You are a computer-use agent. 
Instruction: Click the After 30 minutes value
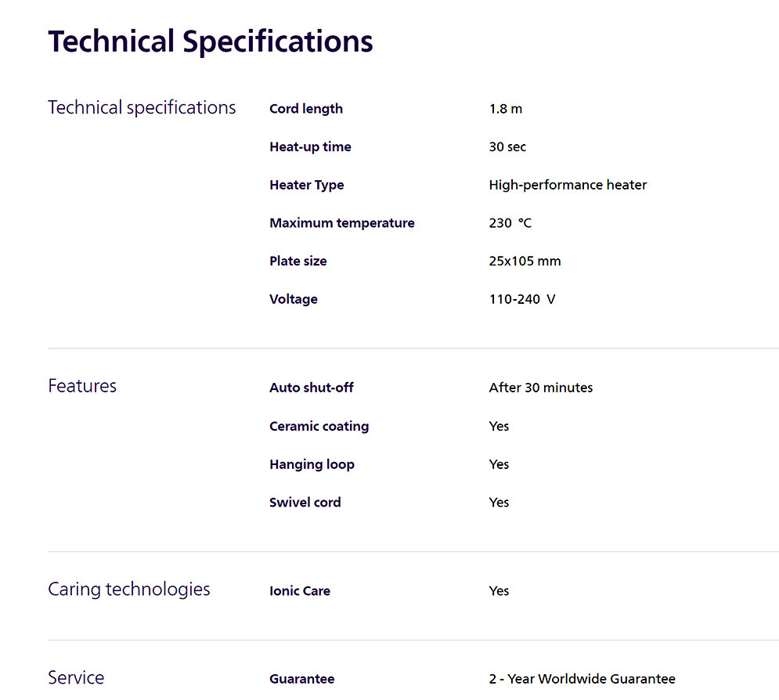tap(540, 388)
